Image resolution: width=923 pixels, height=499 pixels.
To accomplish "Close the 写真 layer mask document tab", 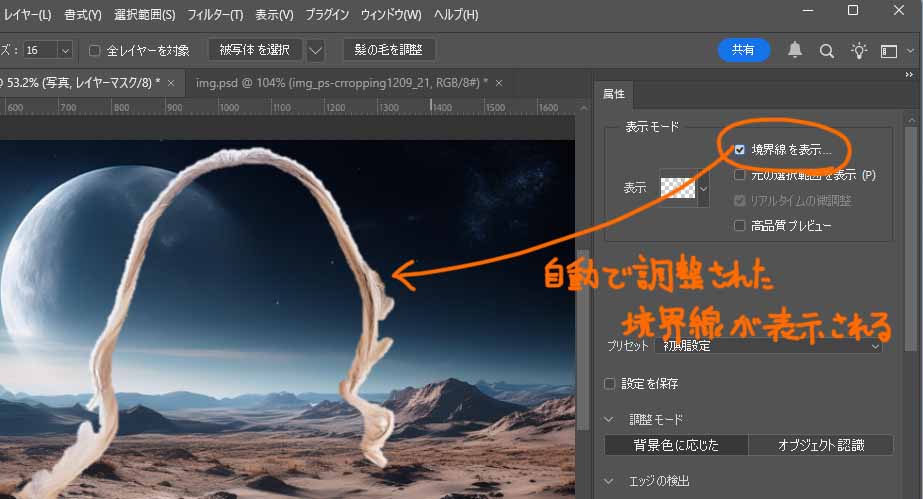I will coord(171,82).
